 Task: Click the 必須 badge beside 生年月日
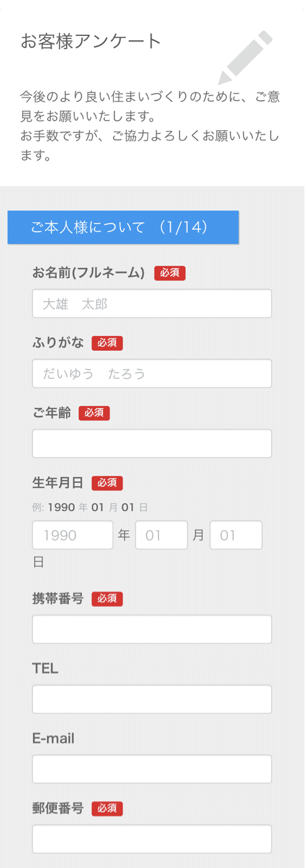(107, 482)
